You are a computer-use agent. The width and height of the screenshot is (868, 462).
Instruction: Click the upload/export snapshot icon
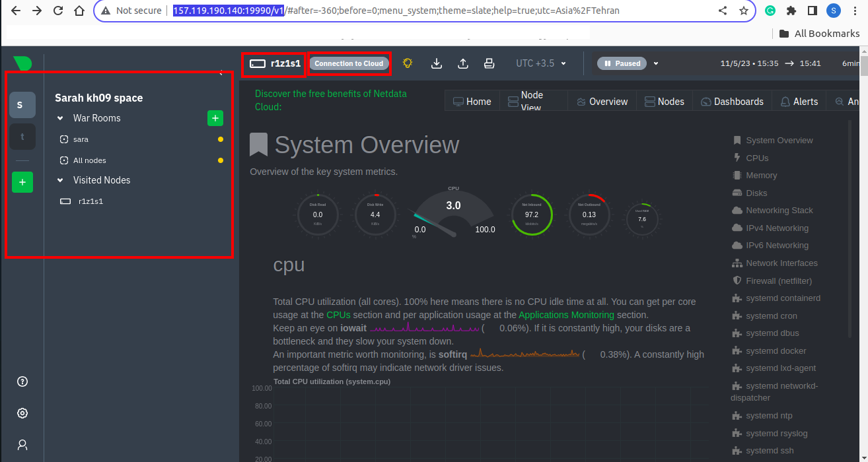pyautogui.click(x=463, y=63)
